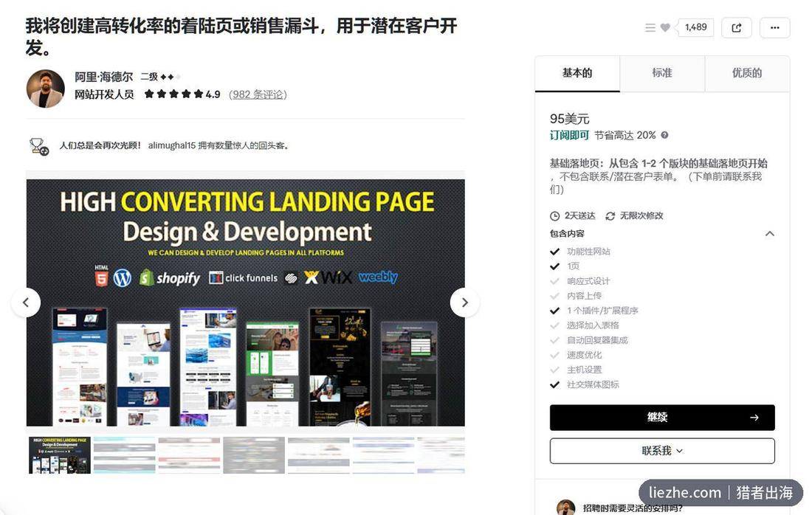Click the repeat-buyer trophy icon
Image resolution: width=812 pixels, height=515 pixels.
(39, 147)
